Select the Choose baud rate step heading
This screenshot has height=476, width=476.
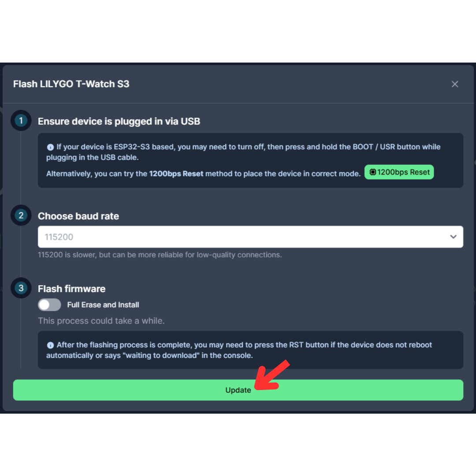point(78,216)
